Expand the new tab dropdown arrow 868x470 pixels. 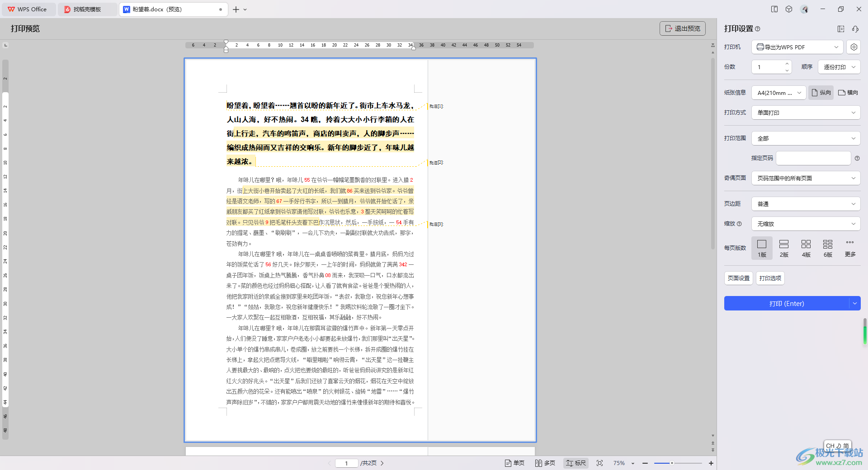point(245,9)
